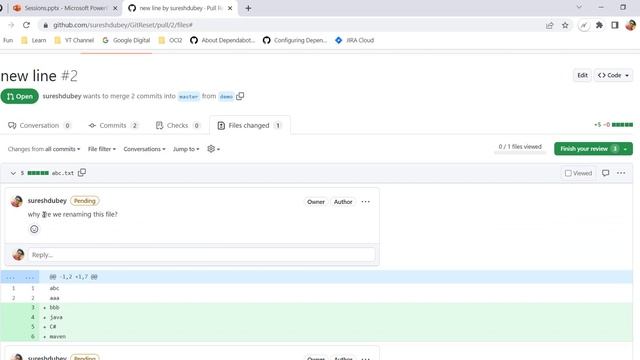
Task: Open the first comment's ellipsis menu
Action: 365,202
